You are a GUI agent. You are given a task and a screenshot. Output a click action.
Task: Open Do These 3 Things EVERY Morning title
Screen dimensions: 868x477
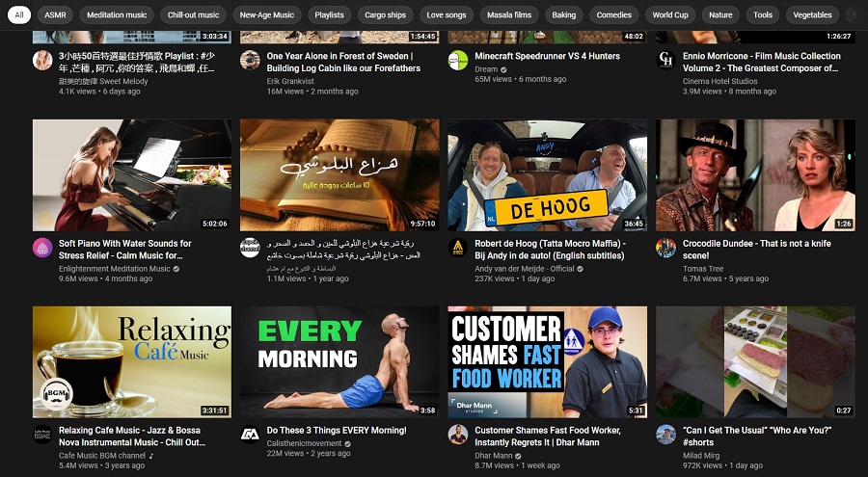point(337,431)
